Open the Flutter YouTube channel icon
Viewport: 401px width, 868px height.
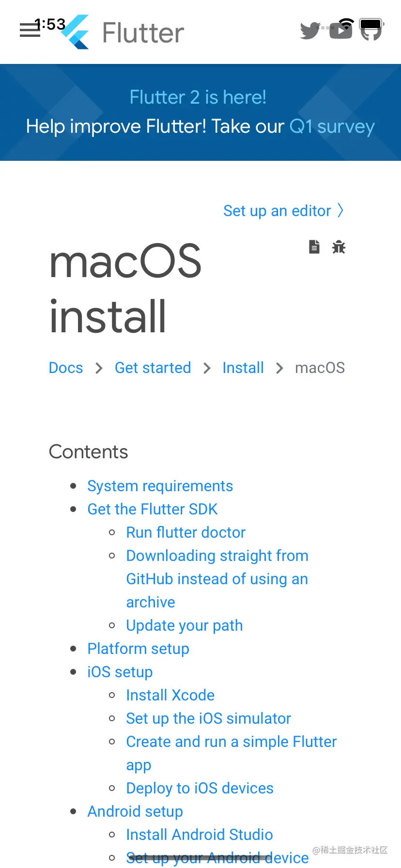click(340, 31)
